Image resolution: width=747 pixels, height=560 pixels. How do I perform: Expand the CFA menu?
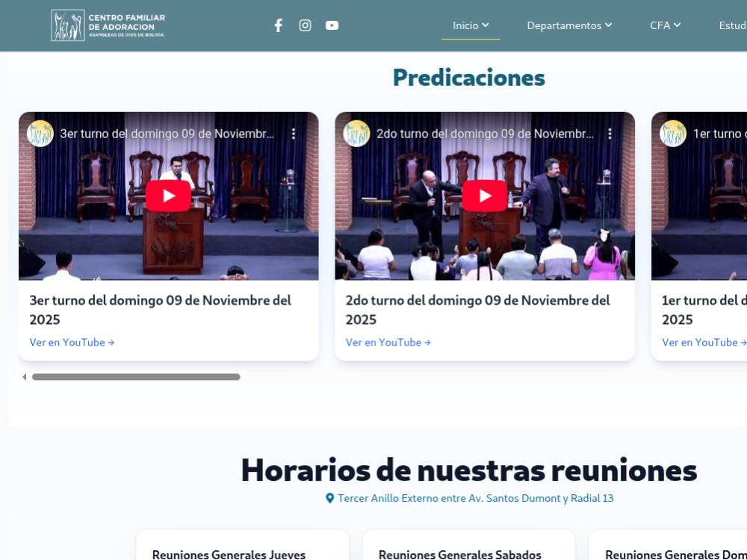coord(665,25)
